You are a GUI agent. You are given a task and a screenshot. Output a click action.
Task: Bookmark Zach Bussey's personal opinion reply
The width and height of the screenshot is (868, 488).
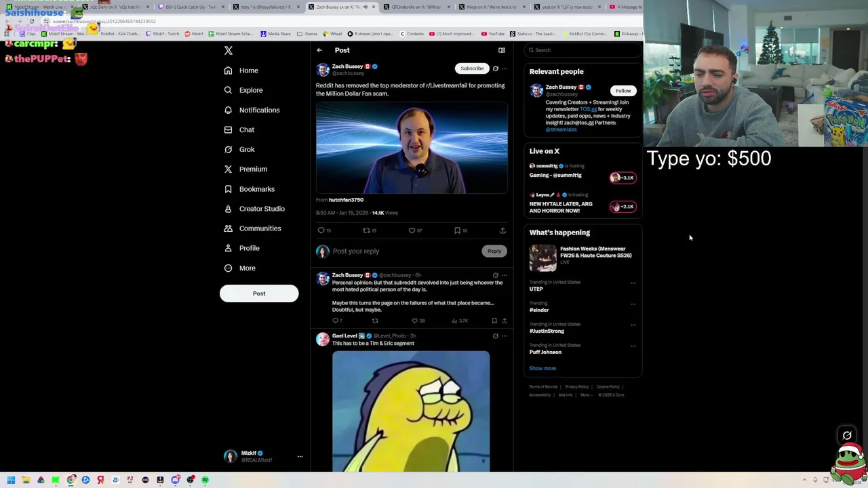point(494,321)
